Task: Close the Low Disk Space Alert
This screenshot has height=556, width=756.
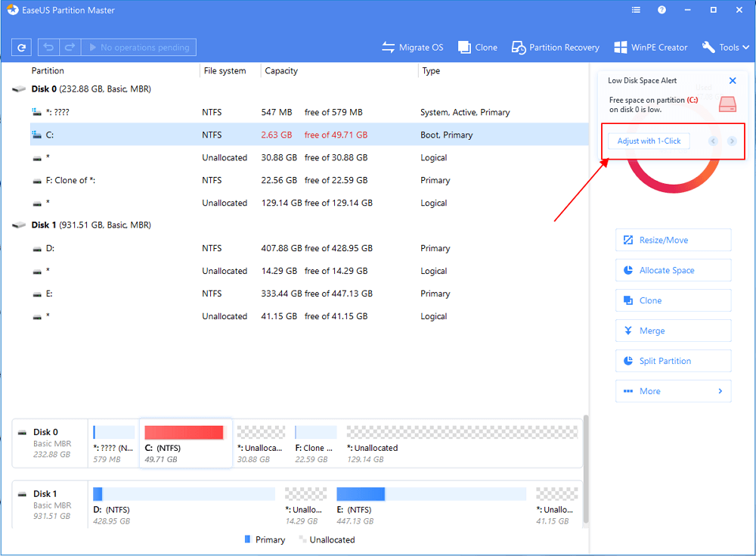Action: click(x=733, y=80)
